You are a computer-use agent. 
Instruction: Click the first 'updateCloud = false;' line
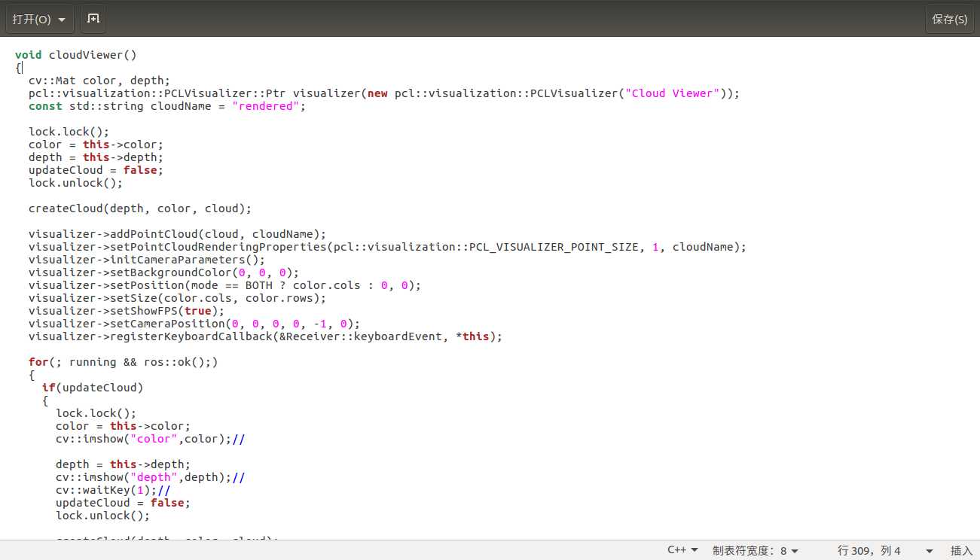coord(96,170)
